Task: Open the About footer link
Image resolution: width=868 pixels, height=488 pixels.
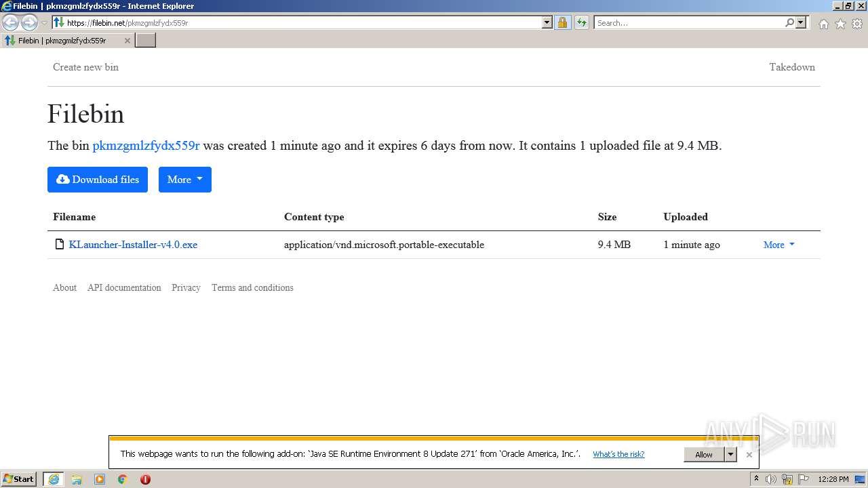Action: pos(64,287)
